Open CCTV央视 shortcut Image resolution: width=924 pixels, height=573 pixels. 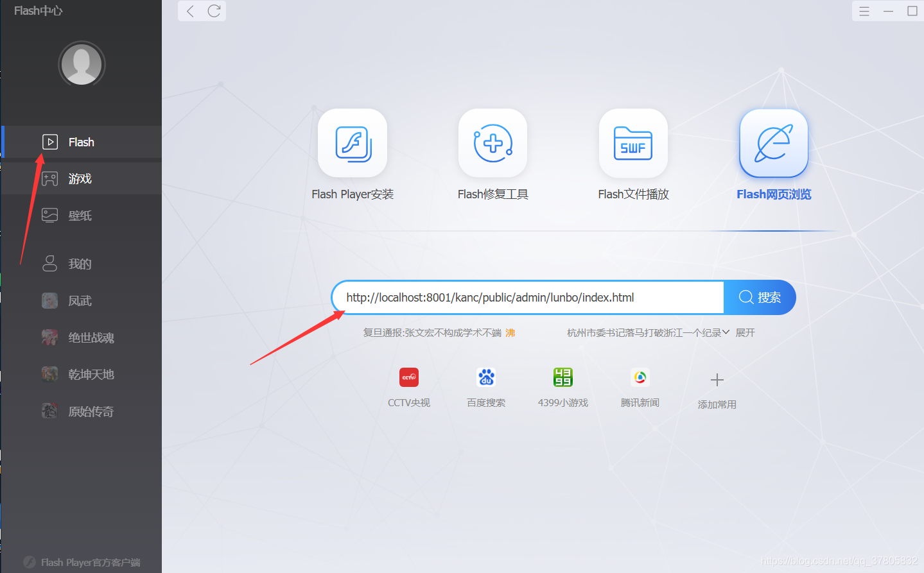pyautogui.click(x=409, y=388)
